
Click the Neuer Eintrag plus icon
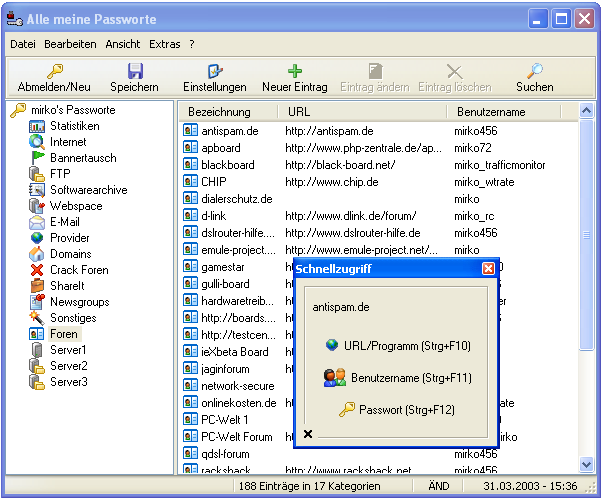coord(295,71)
